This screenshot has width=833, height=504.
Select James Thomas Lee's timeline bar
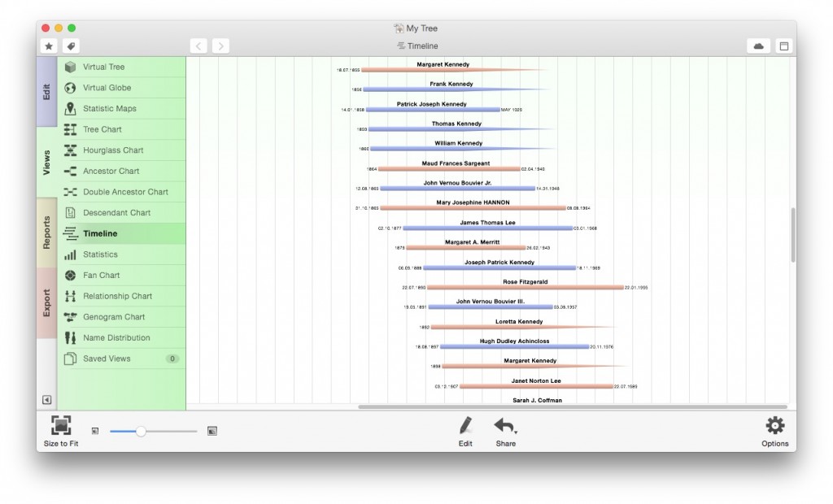[x=488, y=228]
